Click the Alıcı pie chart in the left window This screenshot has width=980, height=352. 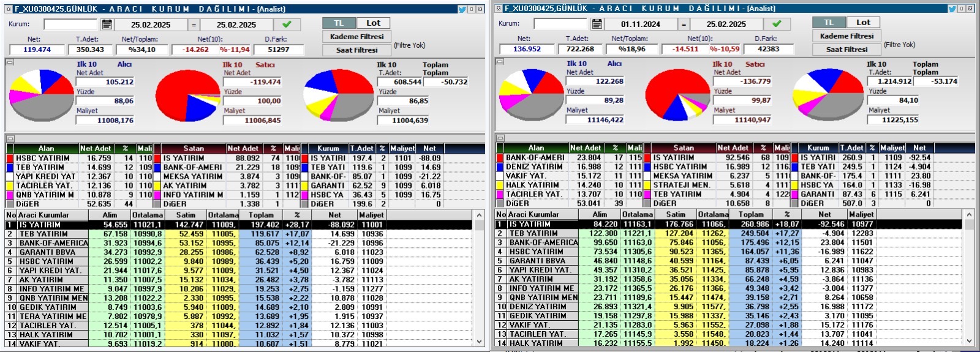41,97
